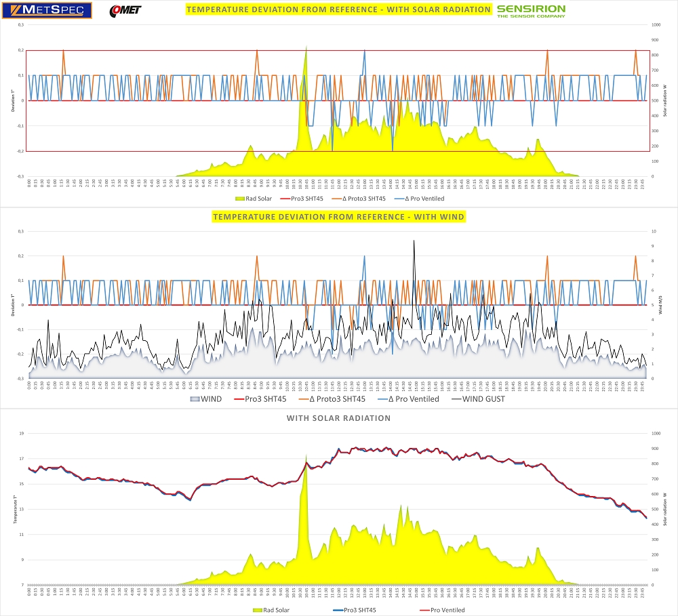This screenshot has height=616, width=678.
Task: Click the bottom chart 'WITH SOLAR RADIATION' title
Action: [338, 418]
